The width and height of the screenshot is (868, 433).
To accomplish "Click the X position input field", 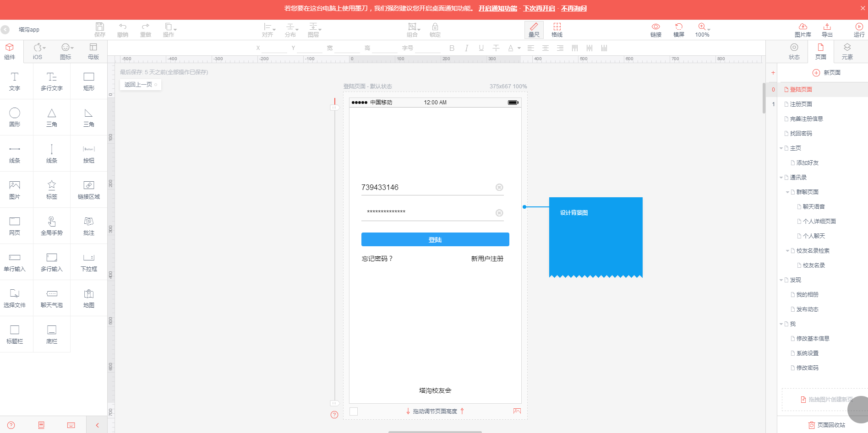I will click(274, 48).
